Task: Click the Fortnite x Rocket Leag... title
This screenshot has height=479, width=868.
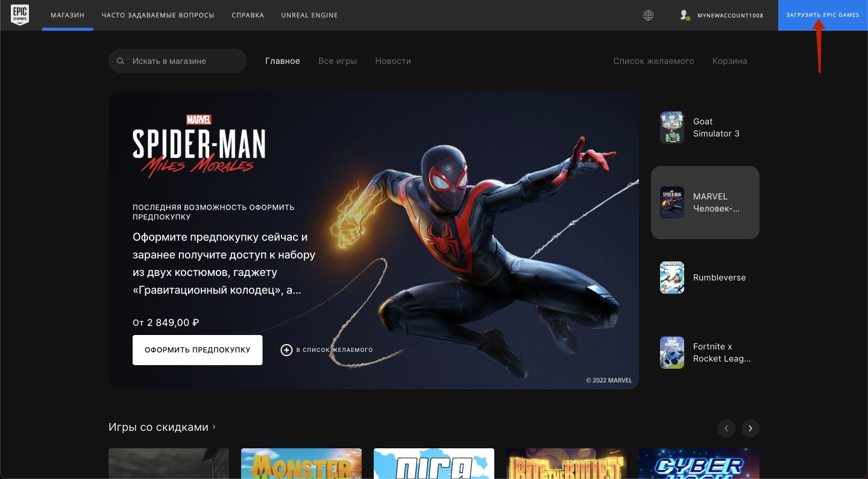Action: [x=722, y=352]
